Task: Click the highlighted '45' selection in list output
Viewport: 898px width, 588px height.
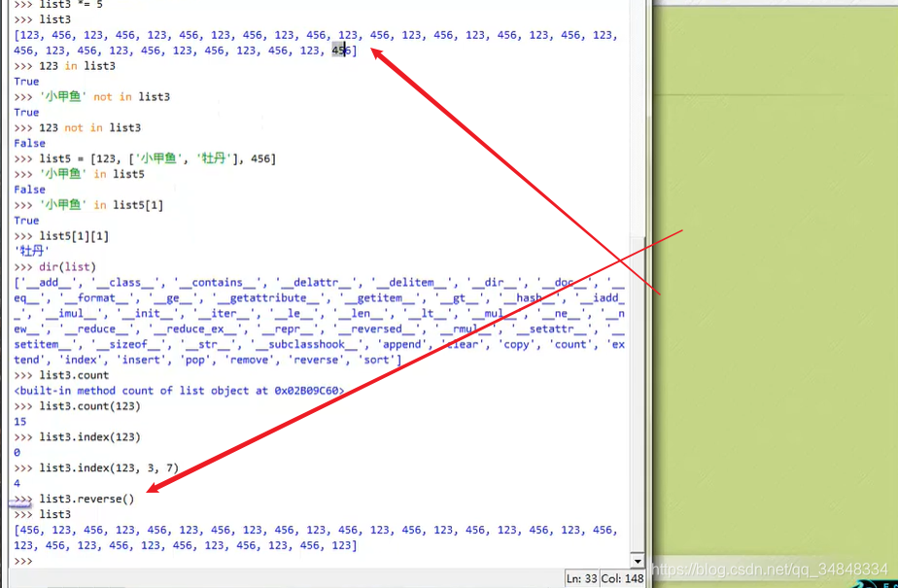Action: tap(338, 51)
